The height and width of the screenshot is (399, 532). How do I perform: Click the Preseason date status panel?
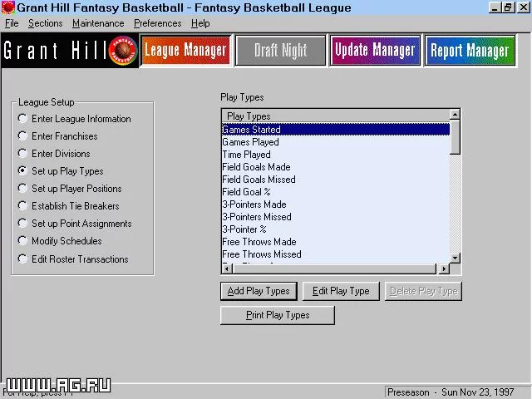[457, 392]
